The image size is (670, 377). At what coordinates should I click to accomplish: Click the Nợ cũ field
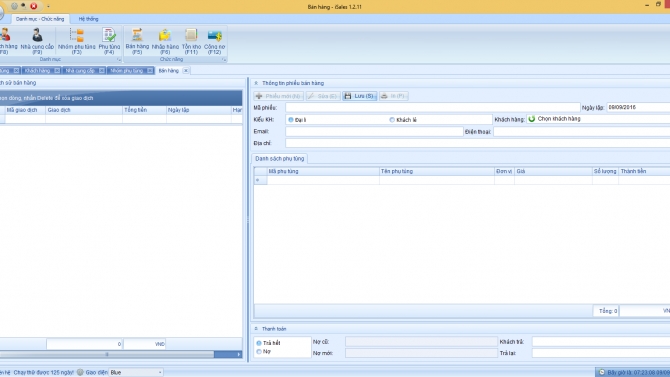[421, 342]
